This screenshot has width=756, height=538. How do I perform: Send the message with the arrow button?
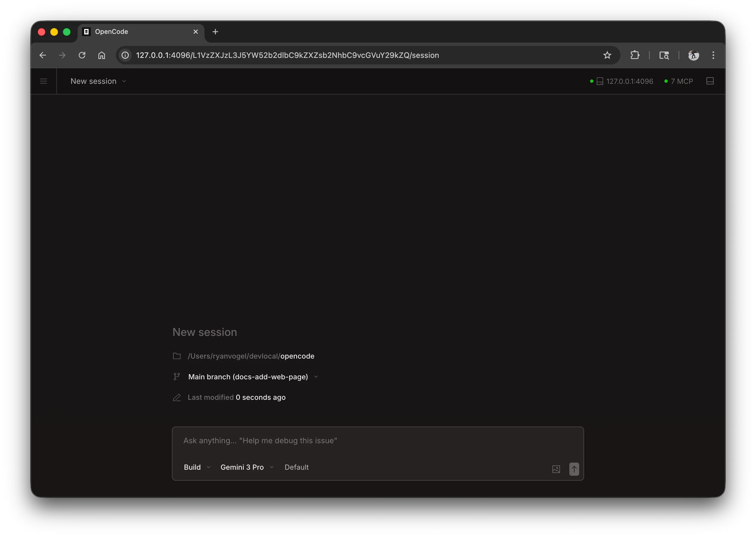coord(574,469)
